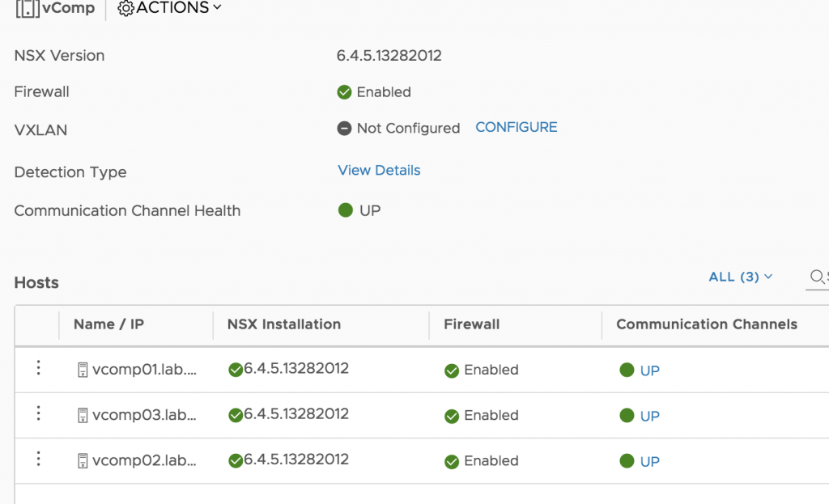Click the Communication Channels column header
The height and width of the screenshot is (504, 829).
pyautogui.click(x=707, y=324)
